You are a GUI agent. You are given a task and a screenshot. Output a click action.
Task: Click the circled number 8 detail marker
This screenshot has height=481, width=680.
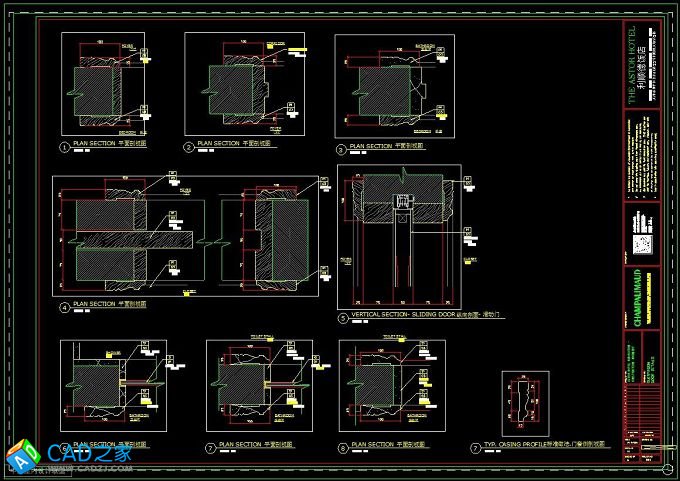[x=343, y=449]
